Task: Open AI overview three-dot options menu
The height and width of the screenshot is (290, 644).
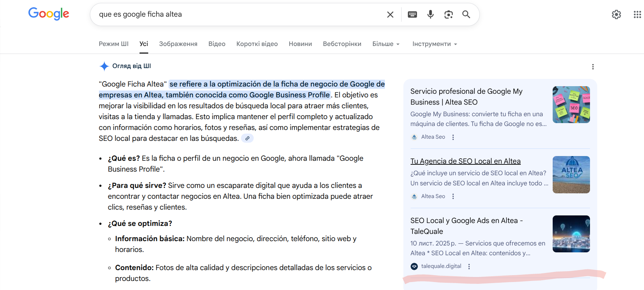Action: (x=593, y=67)
